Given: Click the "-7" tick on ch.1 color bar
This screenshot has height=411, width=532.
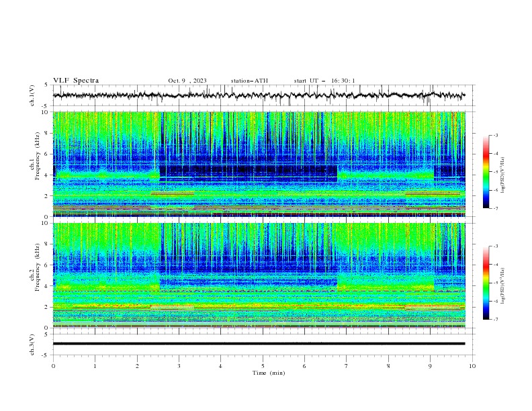Looking at the screenshot, I should coord(495,208).
